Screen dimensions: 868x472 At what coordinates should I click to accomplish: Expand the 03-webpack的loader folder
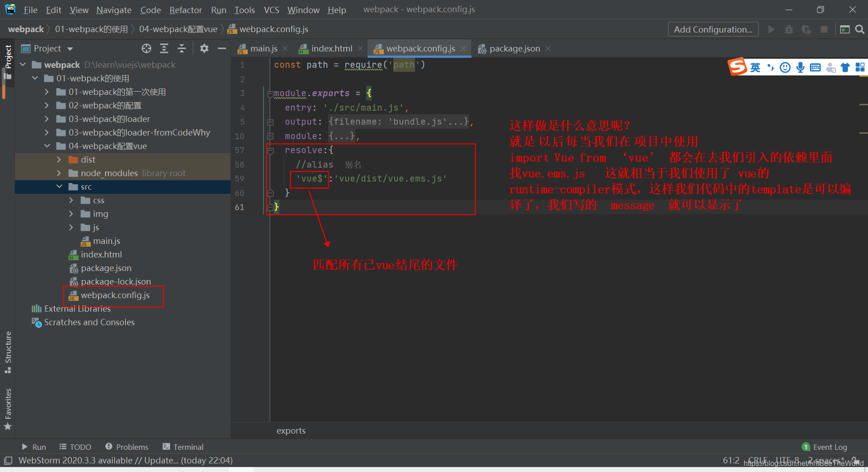click(47, 119)
